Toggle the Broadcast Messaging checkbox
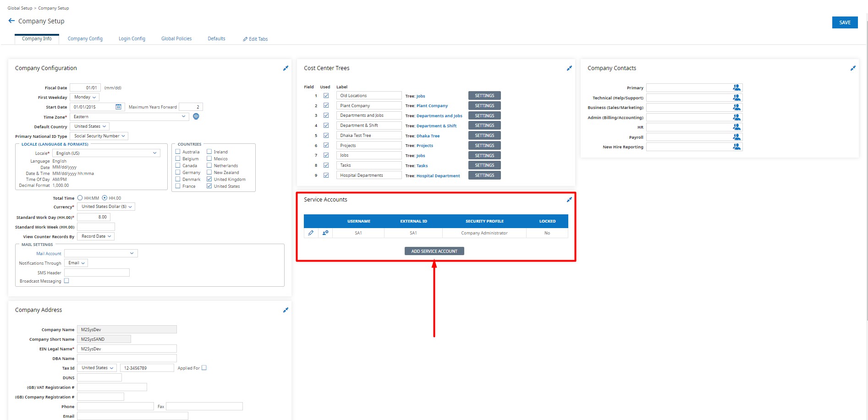The width and height of the screenshot is (868, 420). pyautogui.click(x=66, y=281)
